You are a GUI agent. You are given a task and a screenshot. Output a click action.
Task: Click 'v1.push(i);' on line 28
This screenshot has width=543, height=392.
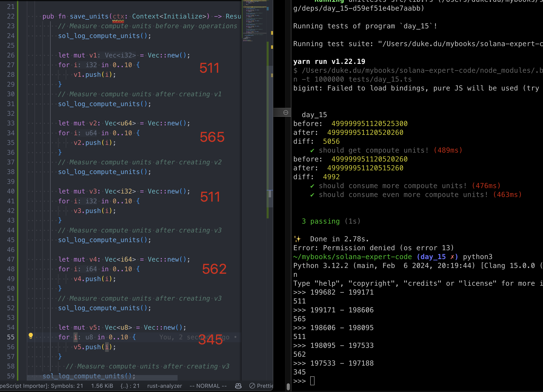click(x=95, y=75)
